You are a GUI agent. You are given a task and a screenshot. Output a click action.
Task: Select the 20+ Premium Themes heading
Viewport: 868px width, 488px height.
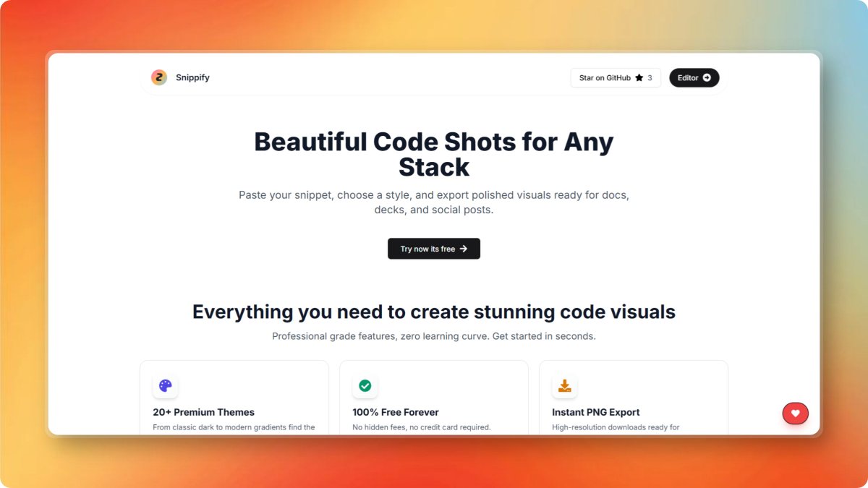[203, 412]
